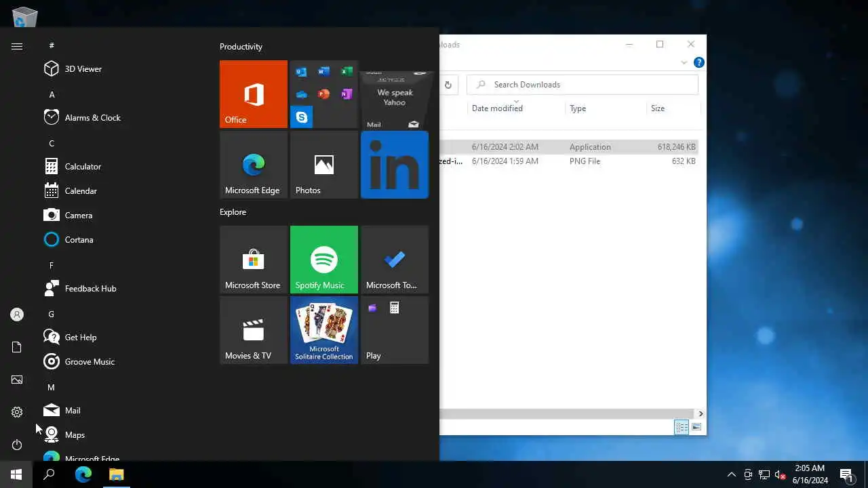Open Documents from the Start sidebar
The height and width of the screenshot is (488, 868).
[x=17, y=347]
